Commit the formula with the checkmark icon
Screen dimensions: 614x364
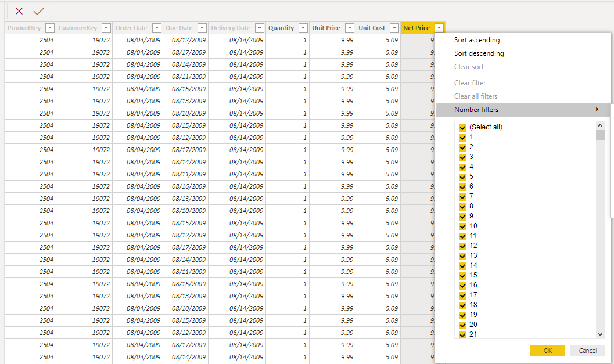(x=39, y=11)
